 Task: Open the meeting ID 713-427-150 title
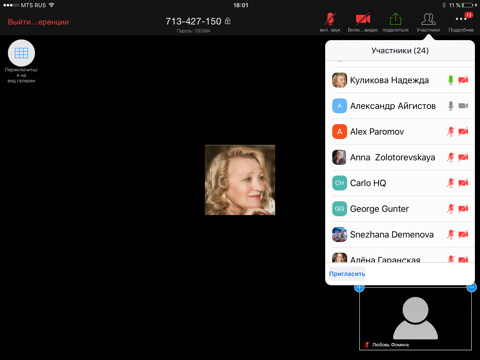click(193, 21)
